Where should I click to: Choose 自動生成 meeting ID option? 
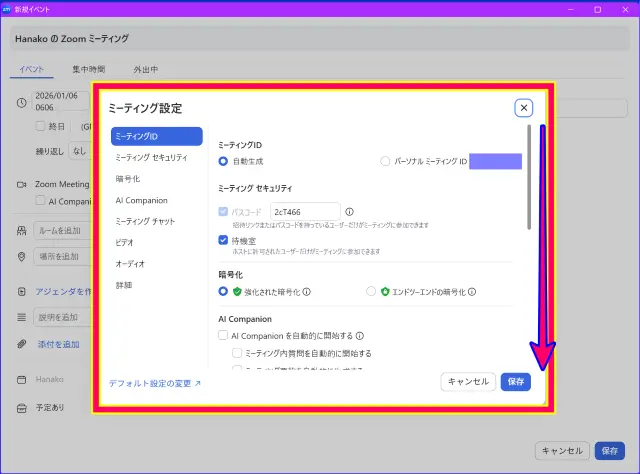(x=223, y=161)
